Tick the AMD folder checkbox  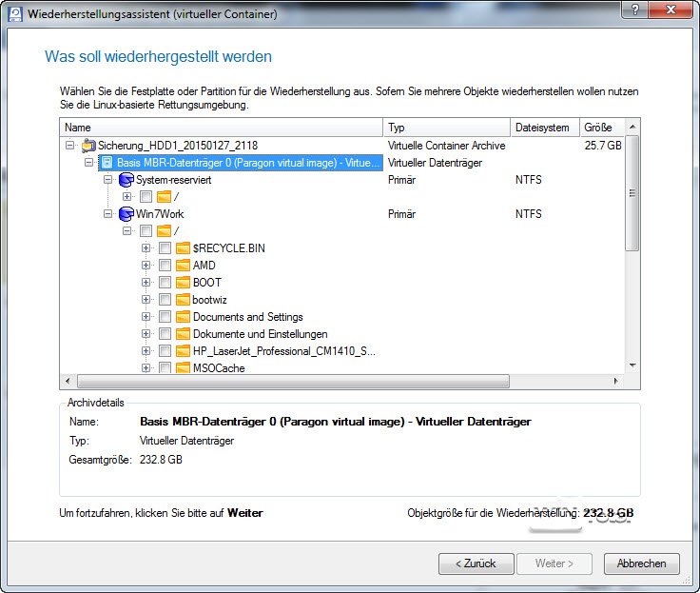(165, 266)
